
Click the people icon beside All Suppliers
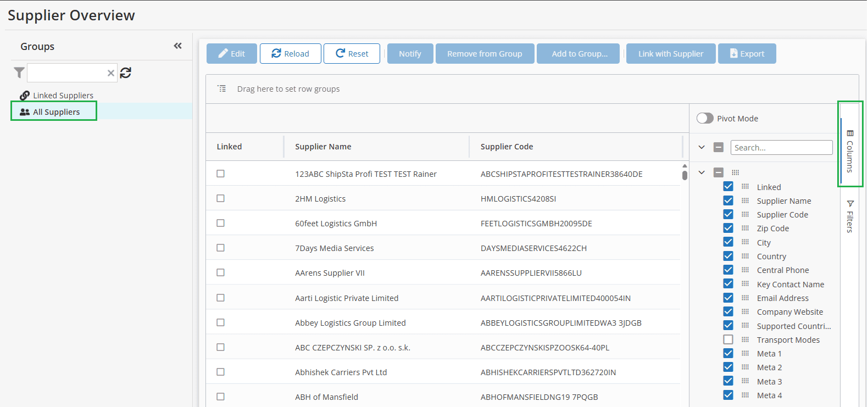coord(25,112)
